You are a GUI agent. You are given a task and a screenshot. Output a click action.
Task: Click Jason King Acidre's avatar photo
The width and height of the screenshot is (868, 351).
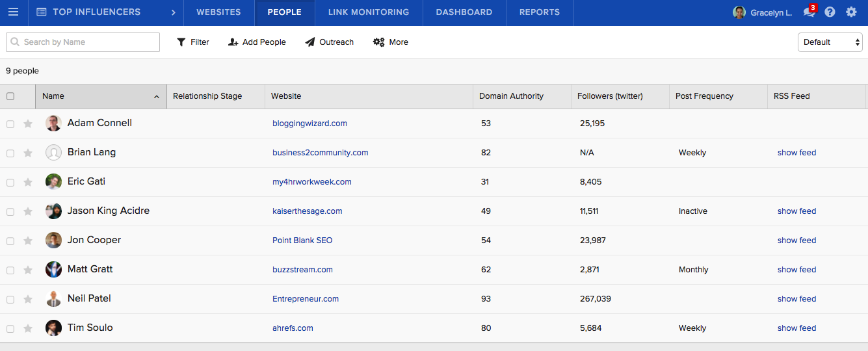pos(53,211)
